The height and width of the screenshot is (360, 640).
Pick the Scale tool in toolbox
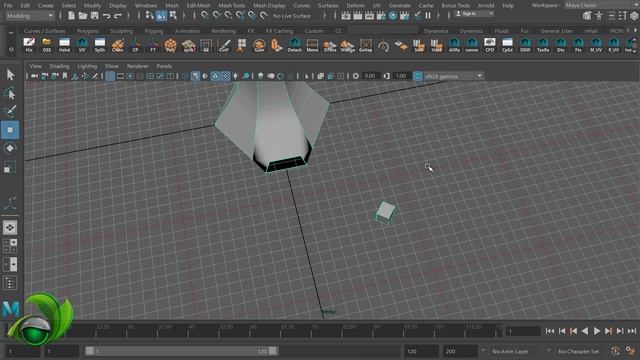10,167
